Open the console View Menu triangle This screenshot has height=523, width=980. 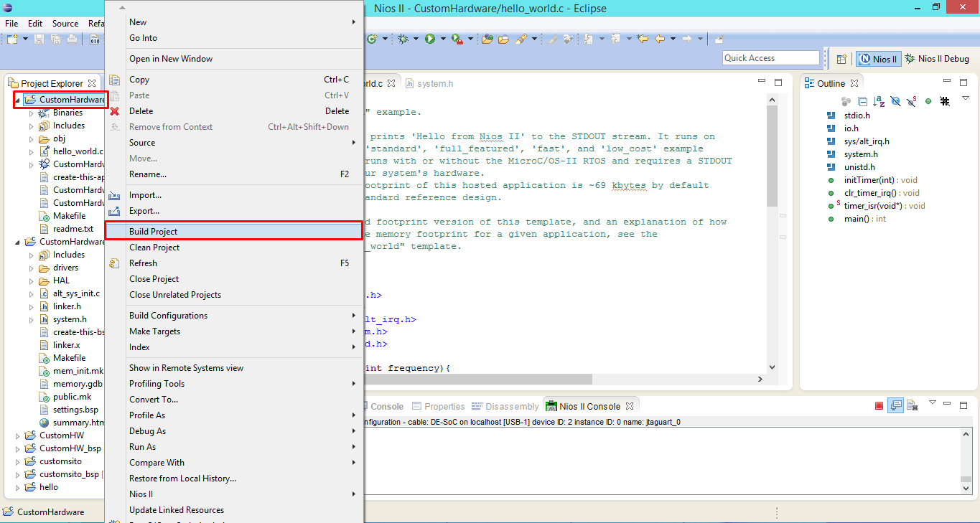tap(932, 402)
